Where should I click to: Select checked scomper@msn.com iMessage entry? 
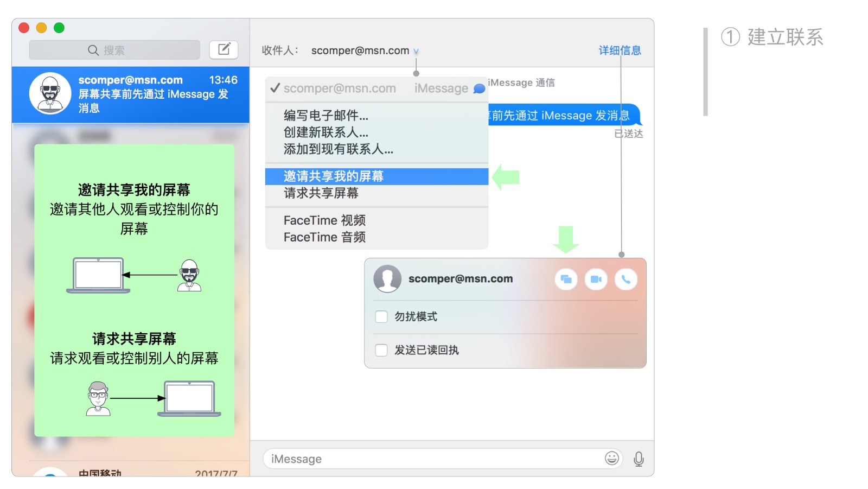pos(376,88)
